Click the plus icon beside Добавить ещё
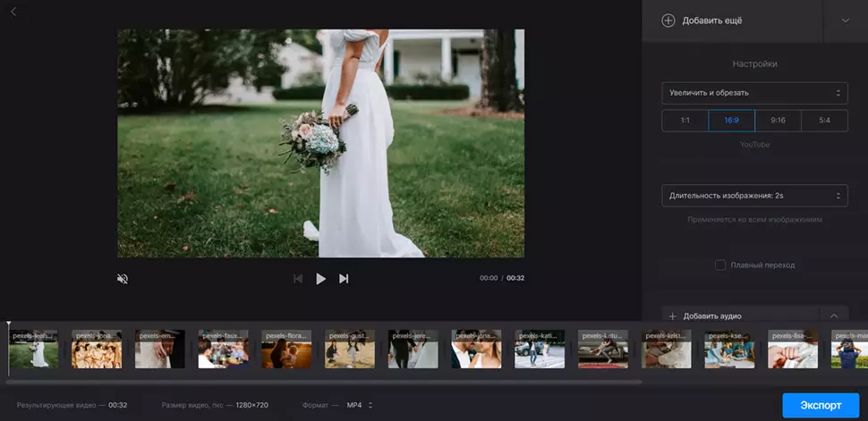Image resolution: width=868 pixels, height=421 pixels. pos(668,21)
